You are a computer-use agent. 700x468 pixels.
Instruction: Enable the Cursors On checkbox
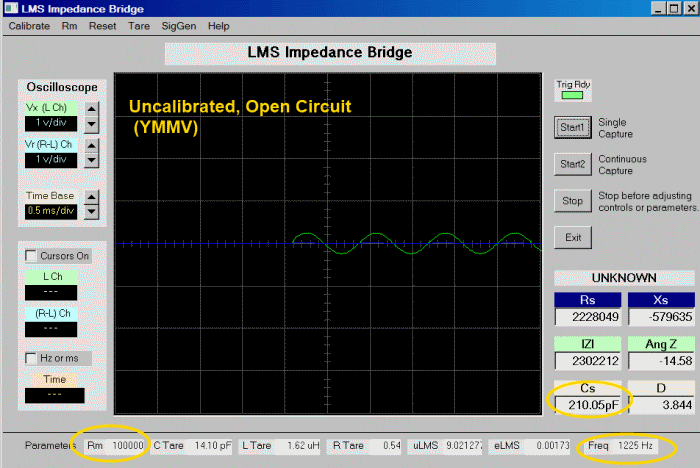click(x=31, y=256)
